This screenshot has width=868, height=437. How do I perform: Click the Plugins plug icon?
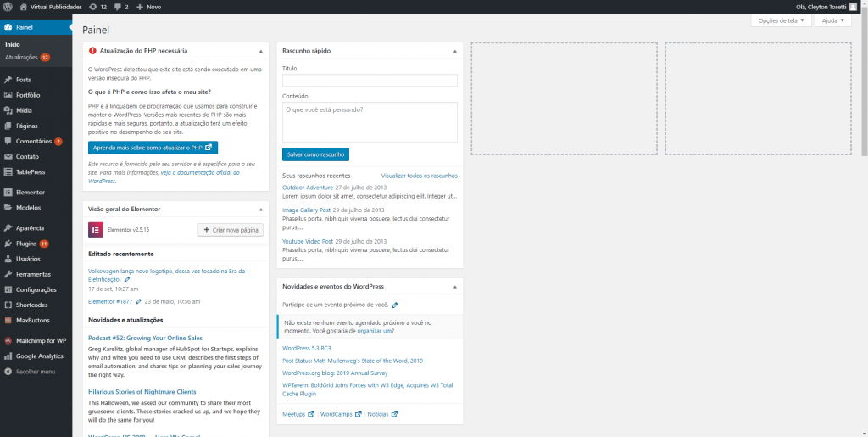pyautogui.click(x=8, y=244)
